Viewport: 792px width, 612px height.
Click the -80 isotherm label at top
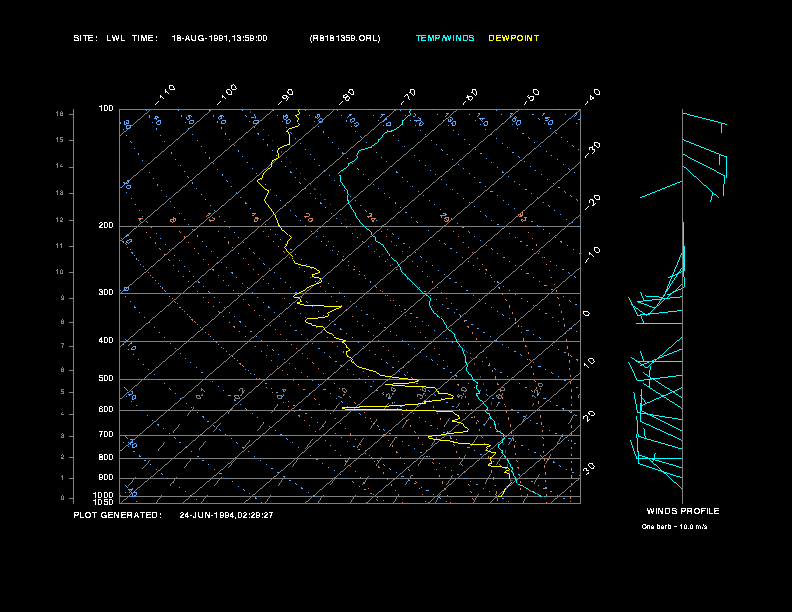point(347,97)
